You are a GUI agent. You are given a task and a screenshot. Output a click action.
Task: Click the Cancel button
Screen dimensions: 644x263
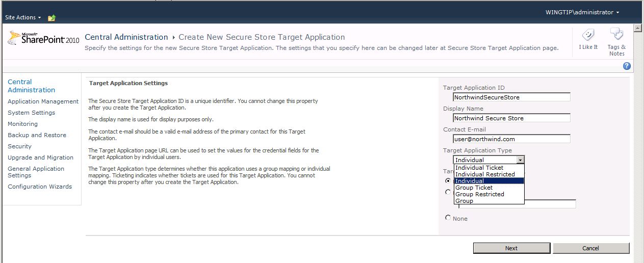point(591,248)
